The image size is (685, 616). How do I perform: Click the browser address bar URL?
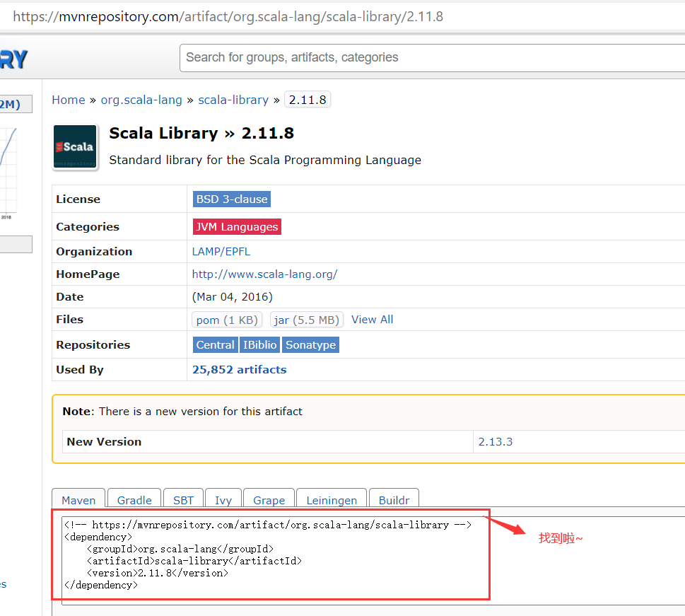click(228, 16)
